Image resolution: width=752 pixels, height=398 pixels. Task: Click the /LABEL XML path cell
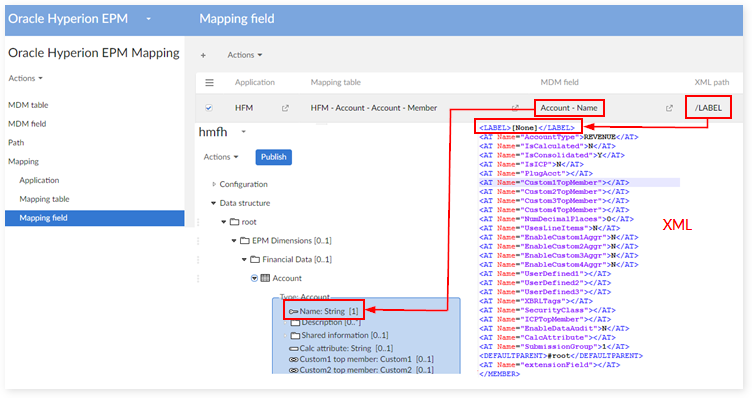tap(708, 108)
